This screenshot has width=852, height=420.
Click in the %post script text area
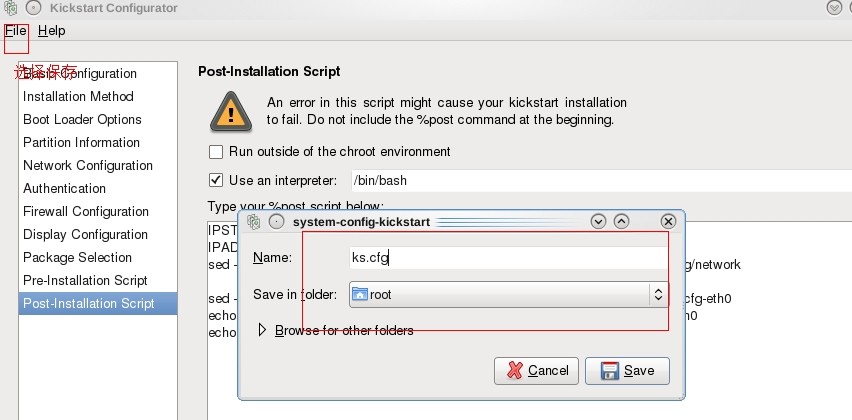530,321
